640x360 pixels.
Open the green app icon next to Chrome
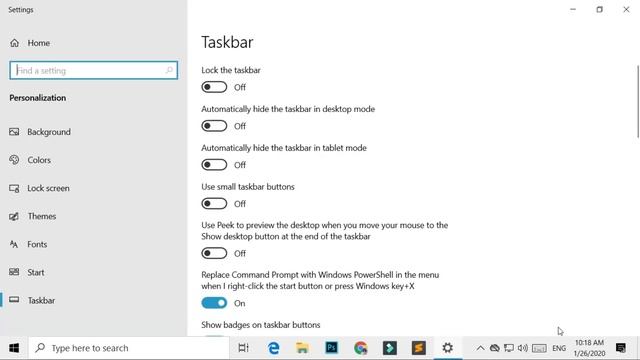click(x=389, y=348)
